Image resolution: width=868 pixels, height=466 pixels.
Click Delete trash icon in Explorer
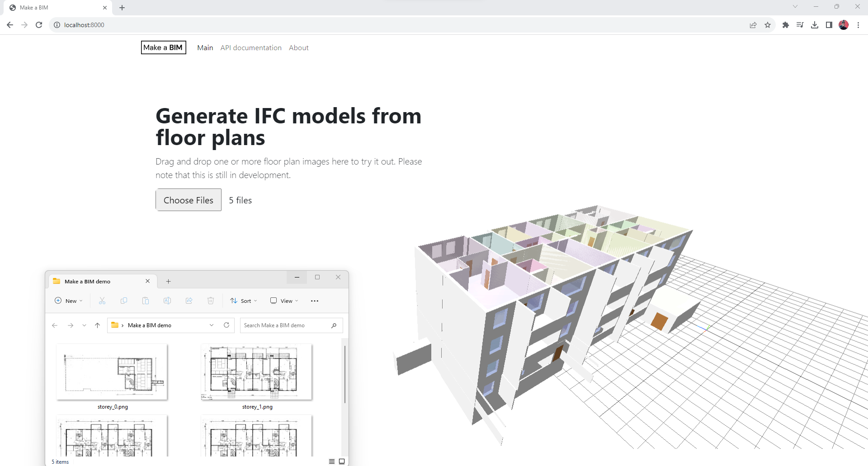(211, 301)
